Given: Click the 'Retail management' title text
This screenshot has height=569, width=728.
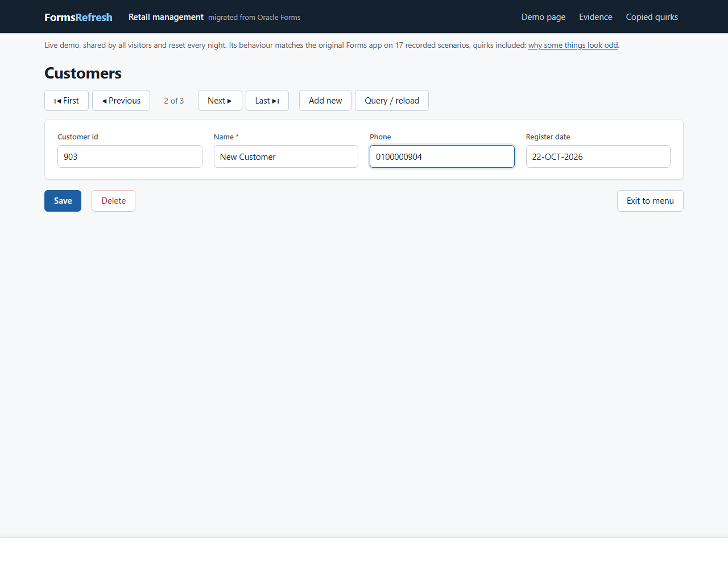Looking at the screenshot, I should (x=166, y=17).
